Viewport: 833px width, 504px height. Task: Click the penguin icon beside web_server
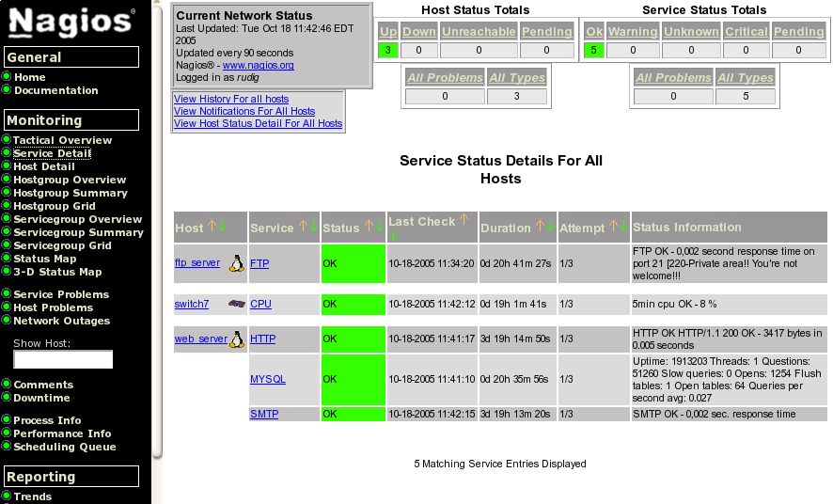point(237,339)
